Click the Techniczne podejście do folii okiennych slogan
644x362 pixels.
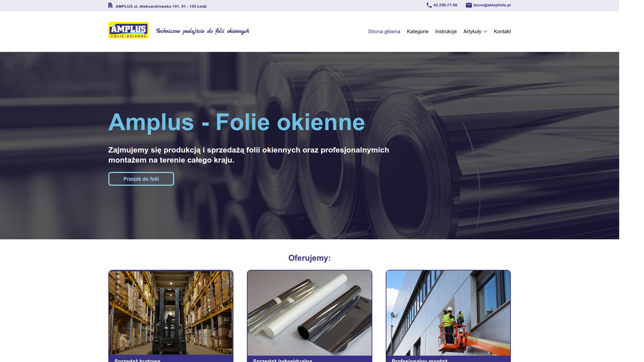(203, 31)
